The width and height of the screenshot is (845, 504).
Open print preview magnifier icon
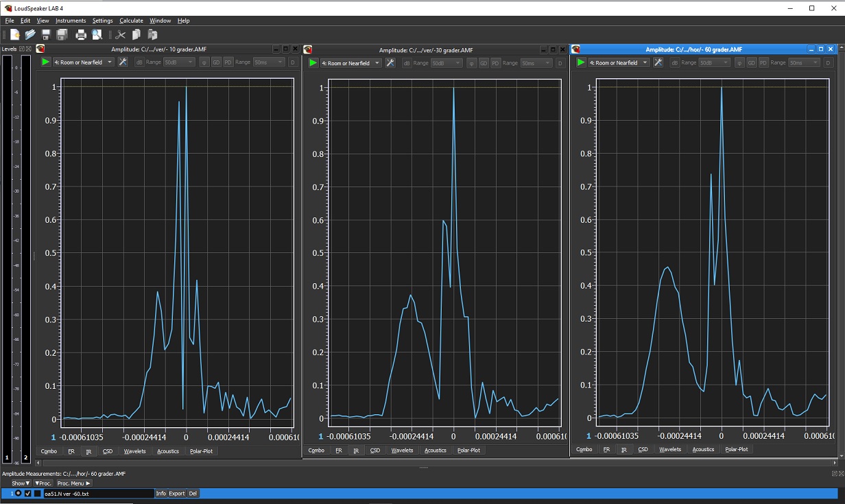pyautogui.click(x=97, y=34)
